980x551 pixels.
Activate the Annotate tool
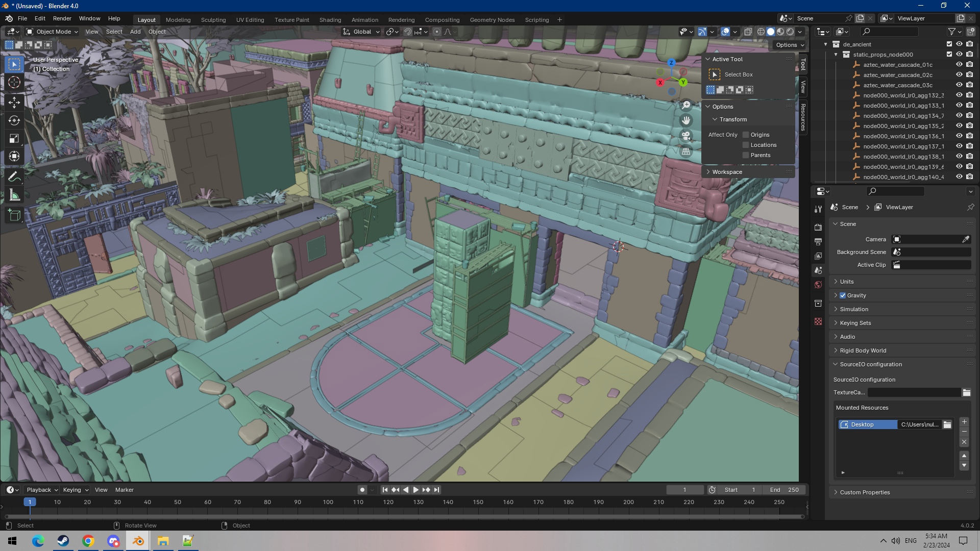[14, 177]
